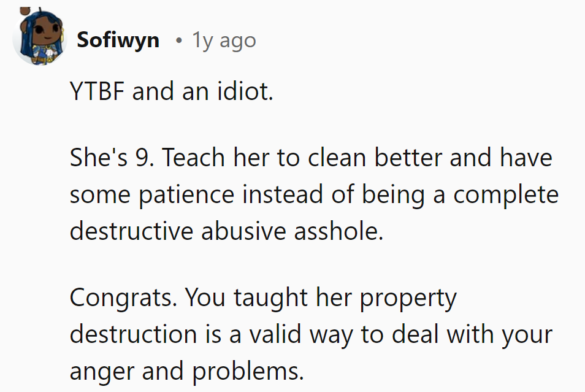The height and width of the screenshot is (392, 585).
Task: Click the word 'anger' in the final line
Action: [x=102, y=372]
